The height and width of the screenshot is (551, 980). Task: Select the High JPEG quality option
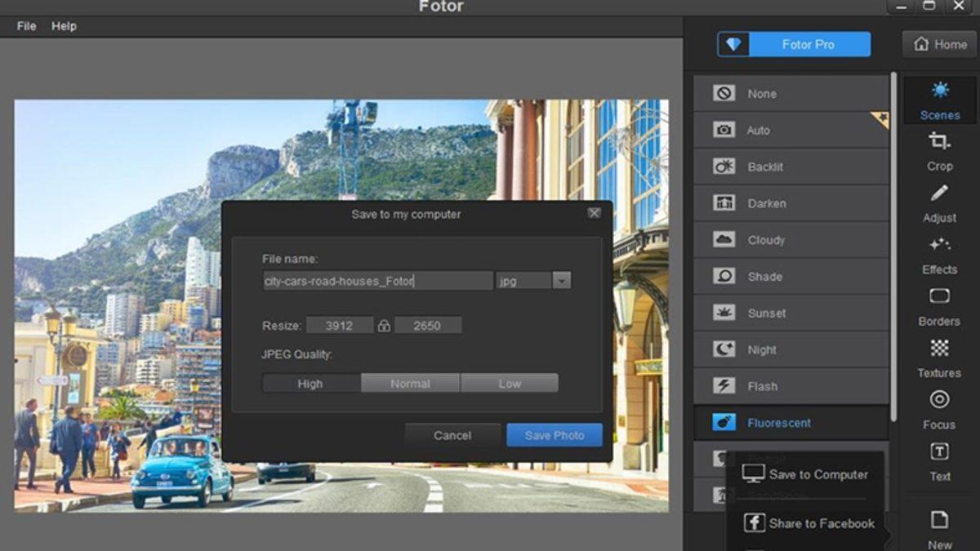[x=311, y=383]
